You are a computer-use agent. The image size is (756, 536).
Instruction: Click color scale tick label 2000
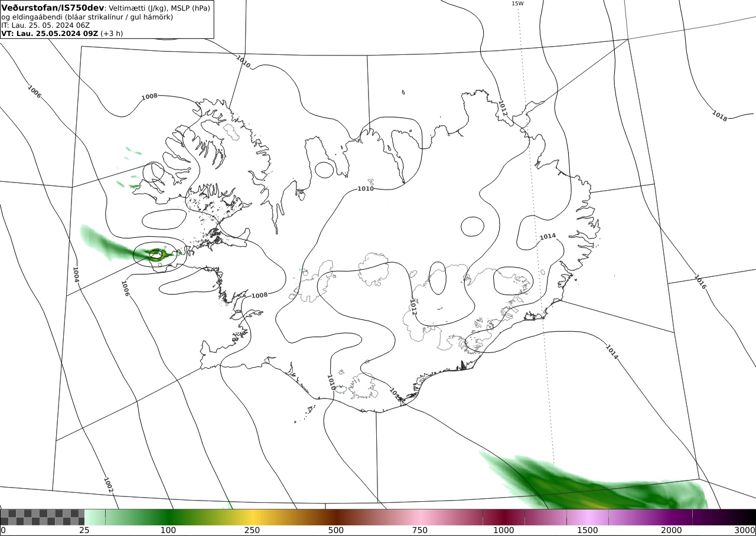click(x=672, y=530)
